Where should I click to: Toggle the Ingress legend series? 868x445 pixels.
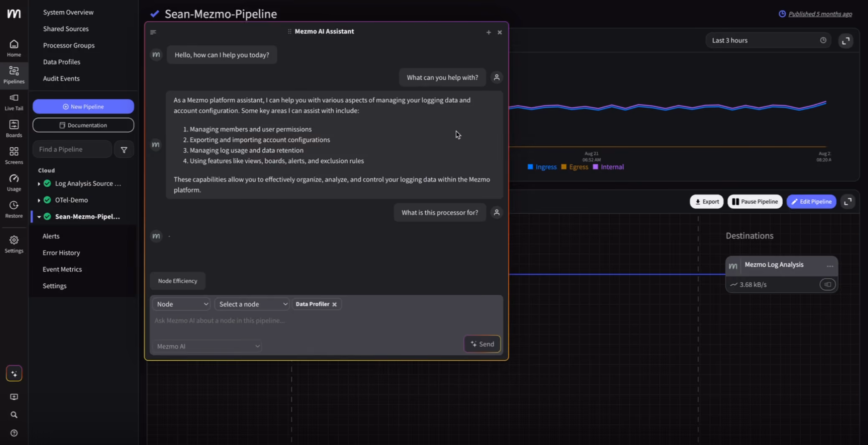tap(542, 167)
